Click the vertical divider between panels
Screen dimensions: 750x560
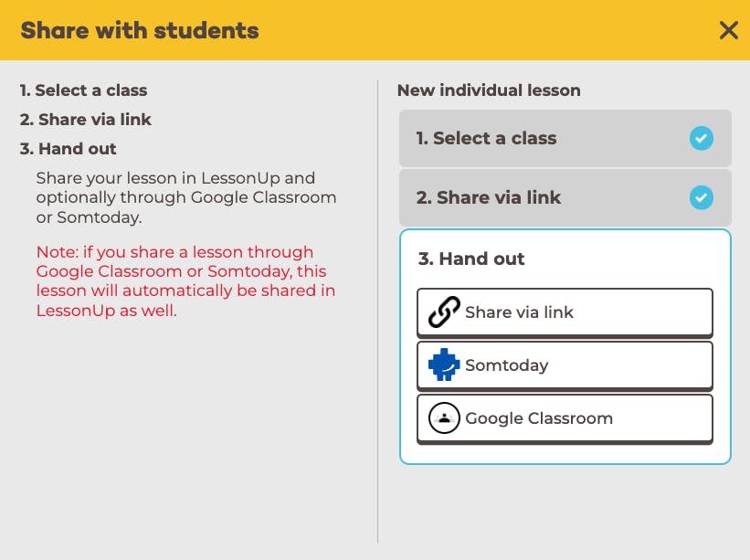point(377,311)
